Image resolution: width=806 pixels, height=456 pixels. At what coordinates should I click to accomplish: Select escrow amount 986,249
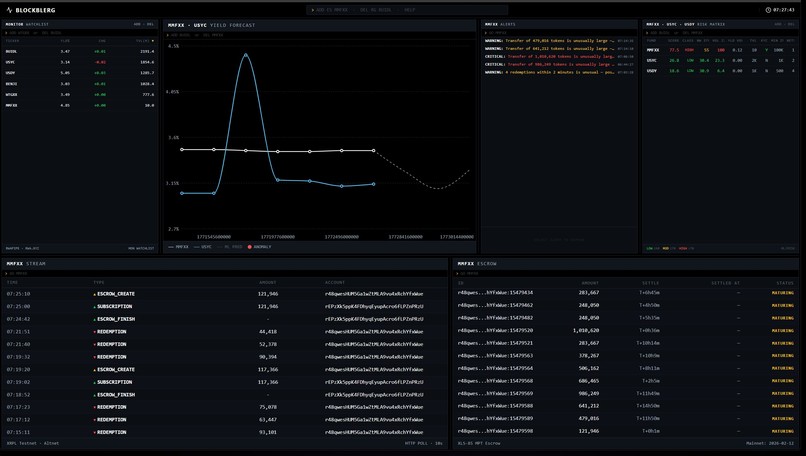(x=589, y=394)
